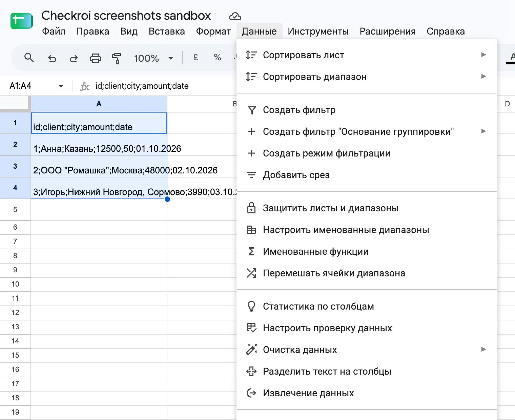Image resolution: width=515 pixels, height=420 pixels.
Task: Open the Справка menu
Action: point(446,31)
